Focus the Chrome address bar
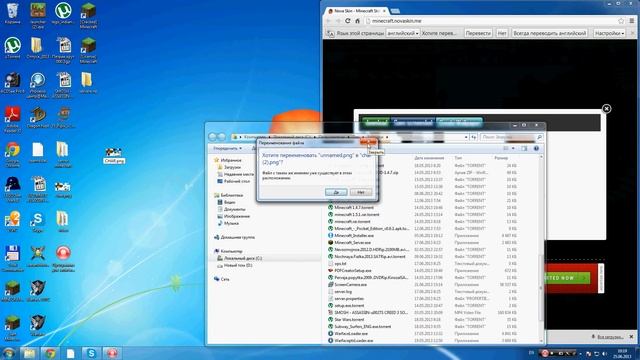The image size is (640, 360). pos(490,21)
